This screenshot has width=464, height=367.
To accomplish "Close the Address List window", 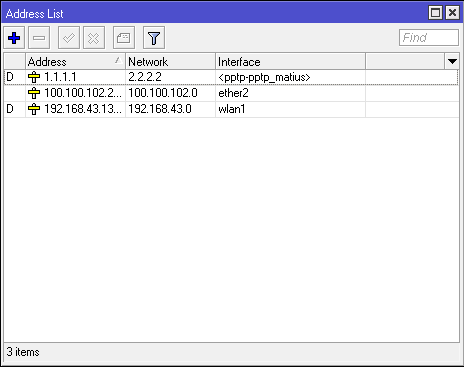I will [452, 13].
